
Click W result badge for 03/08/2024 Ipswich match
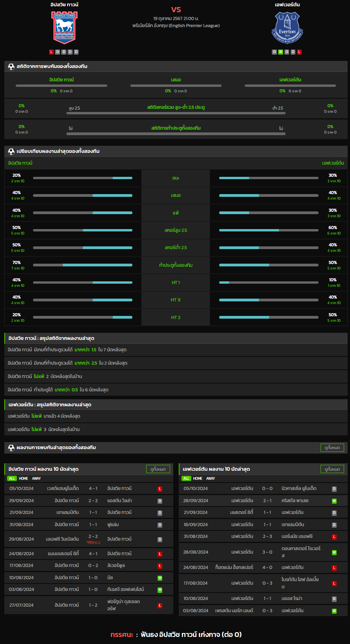pos(160,590)
